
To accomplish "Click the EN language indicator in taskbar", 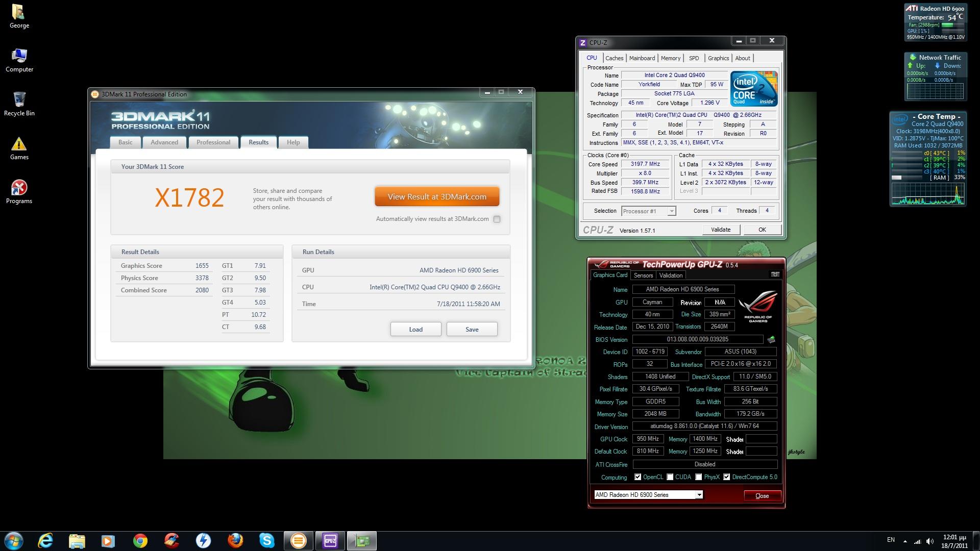I will pyautogui.click(x=891, y=540).
